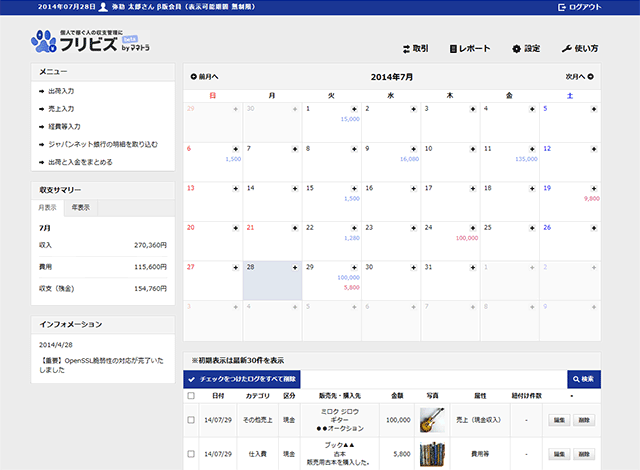
Task: Open the レポート report page
Action: click(470, 48)
